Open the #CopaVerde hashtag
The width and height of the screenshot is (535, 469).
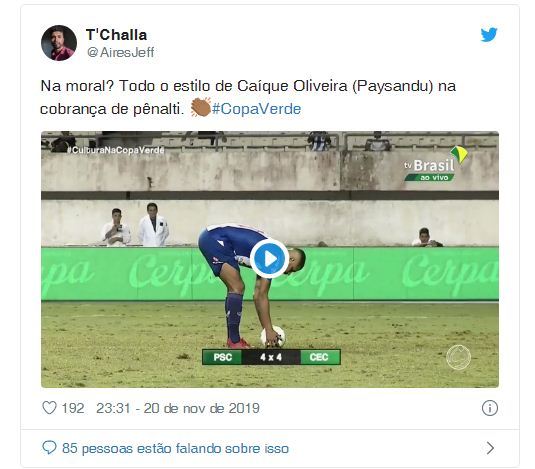(x=257, y=109)
